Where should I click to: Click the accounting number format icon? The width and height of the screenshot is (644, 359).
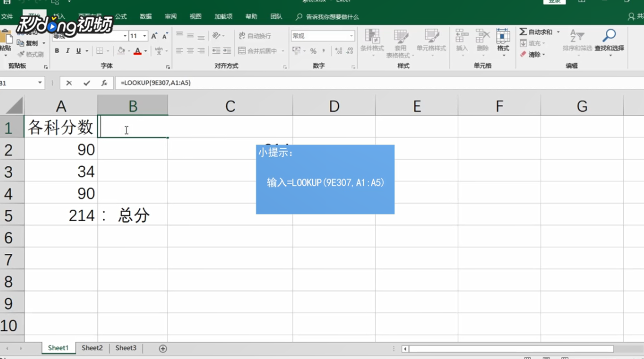click(x=296, y=51)
